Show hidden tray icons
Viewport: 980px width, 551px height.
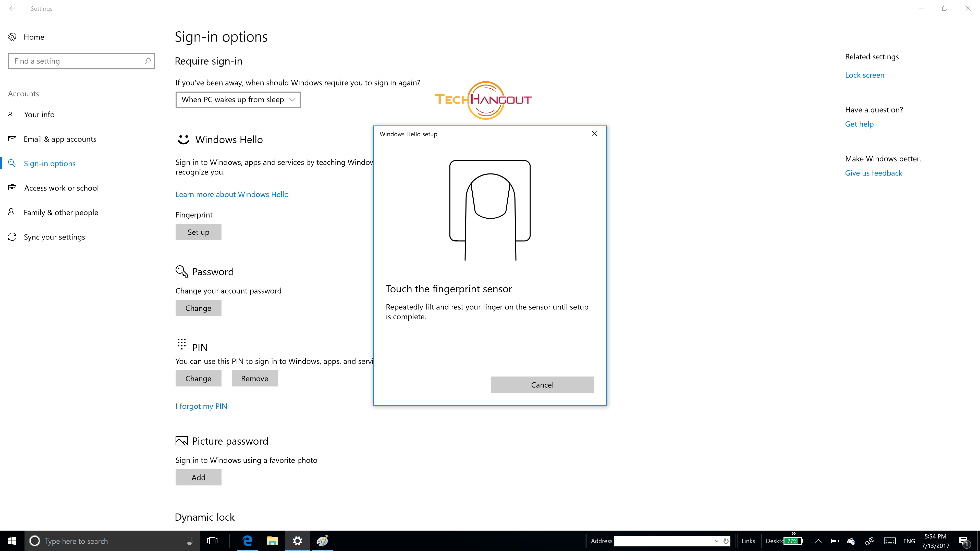(818, 541)
